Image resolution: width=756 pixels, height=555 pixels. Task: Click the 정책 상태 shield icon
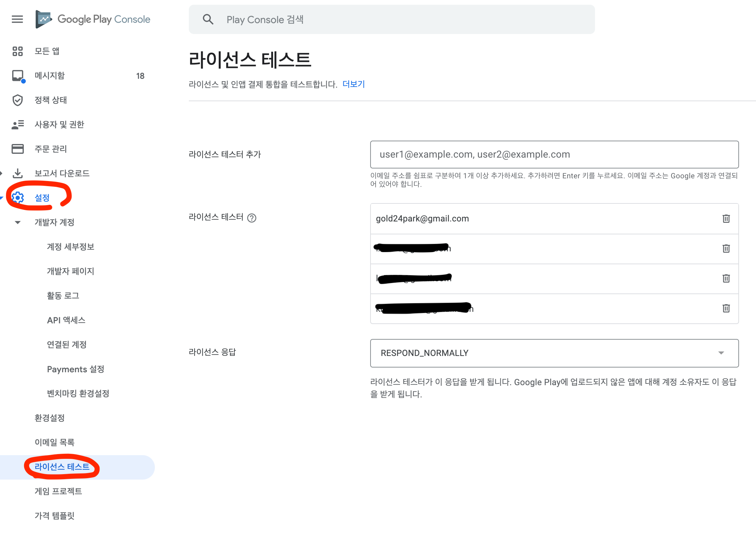18,100
